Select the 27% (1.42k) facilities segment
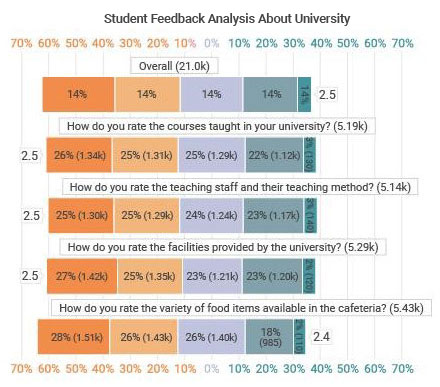This screenshot has width=440, height=387. pos(82,276)
